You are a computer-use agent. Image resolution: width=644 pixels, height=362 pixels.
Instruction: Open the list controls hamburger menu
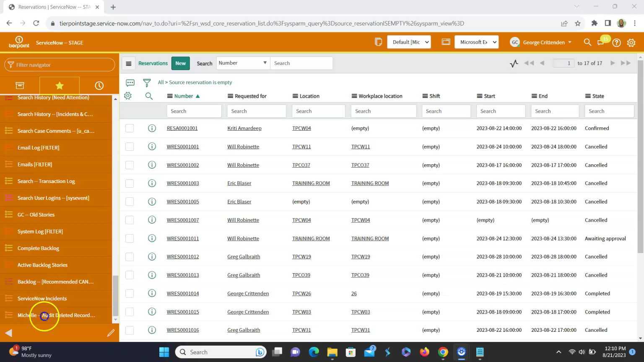(x=129, y=63)
